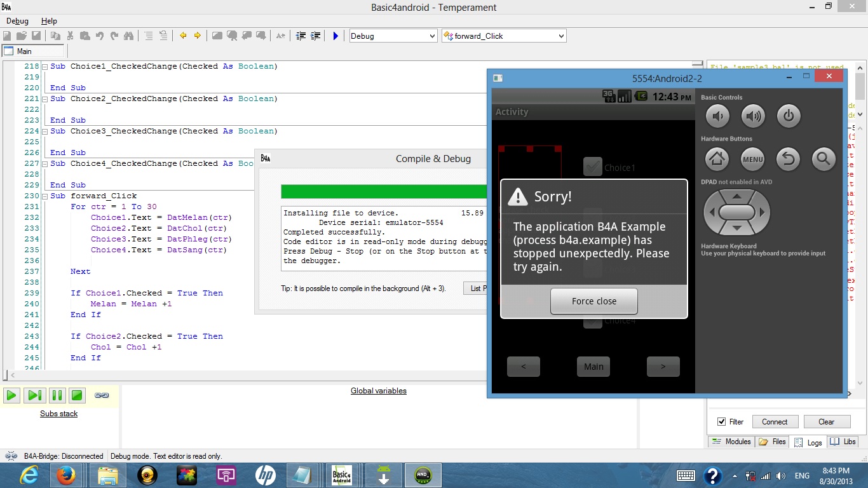Viewport: 868px width, 488px height.
Task: Click code line 'Melan = Melan +1'
Action: [x=131, y=304]
